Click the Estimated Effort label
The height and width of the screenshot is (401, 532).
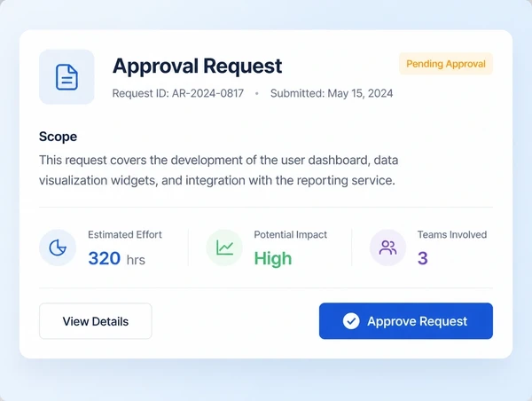coord(125,234)
